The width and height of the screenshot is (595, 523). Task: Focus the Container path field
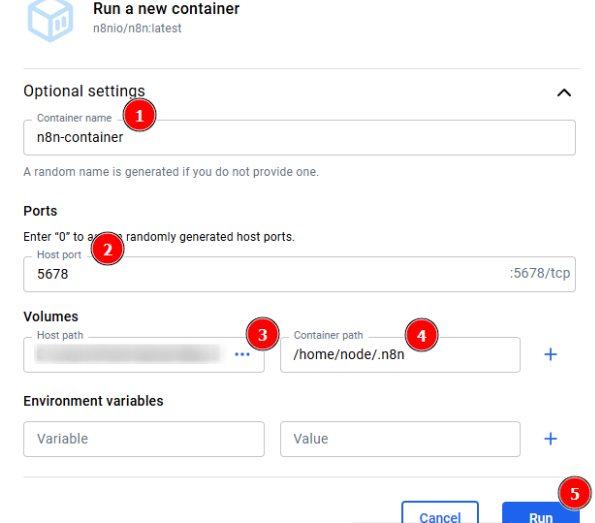[x=400, y=354]
